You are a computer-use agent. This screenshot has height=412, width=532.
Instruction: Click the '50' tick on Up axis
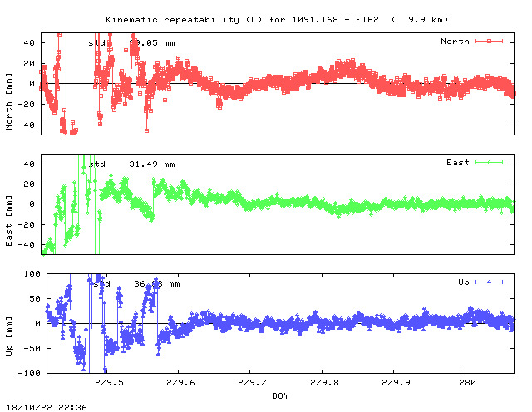click(35, 299)
